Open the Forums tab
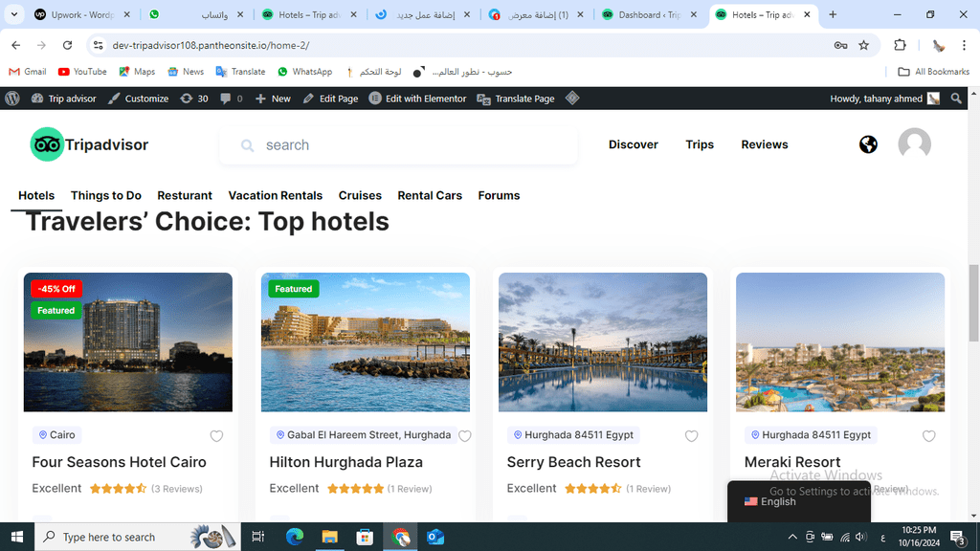The width and height of the screenshot is (980, 551). tap(499, 195)
